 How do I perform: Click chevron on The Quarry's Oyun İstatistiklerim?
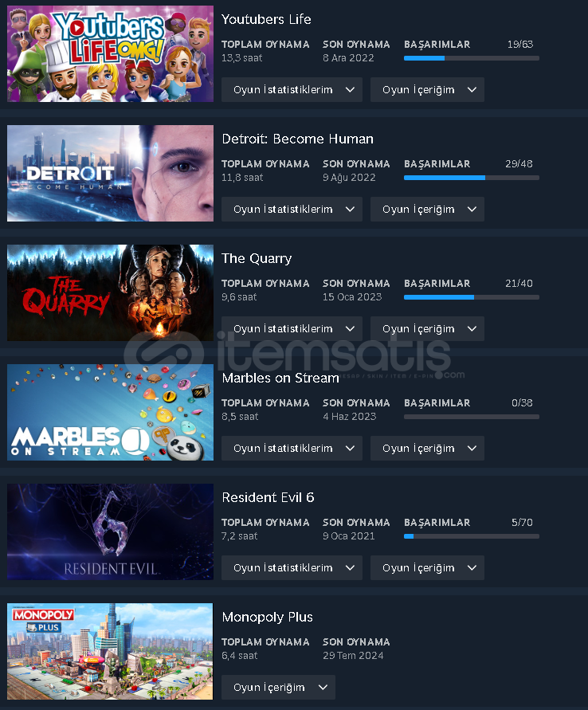coord(350,329)
